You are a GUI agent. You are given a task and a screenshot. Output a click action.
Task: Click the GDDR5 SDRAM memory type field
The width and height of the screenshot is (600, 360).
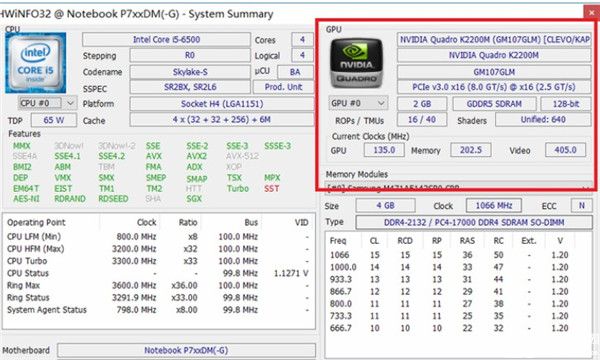[494, 104]
